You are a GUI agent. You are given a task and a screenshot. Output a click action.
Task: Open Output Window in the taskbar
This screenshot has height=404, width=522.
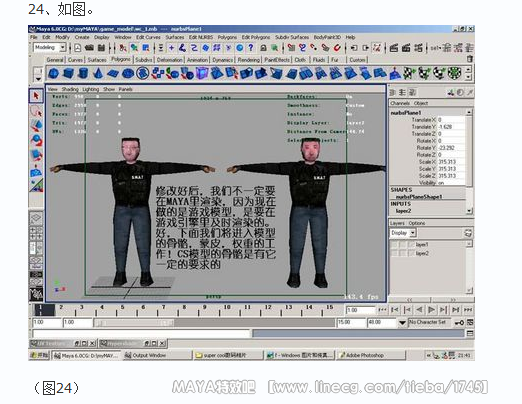pos(157,355)
